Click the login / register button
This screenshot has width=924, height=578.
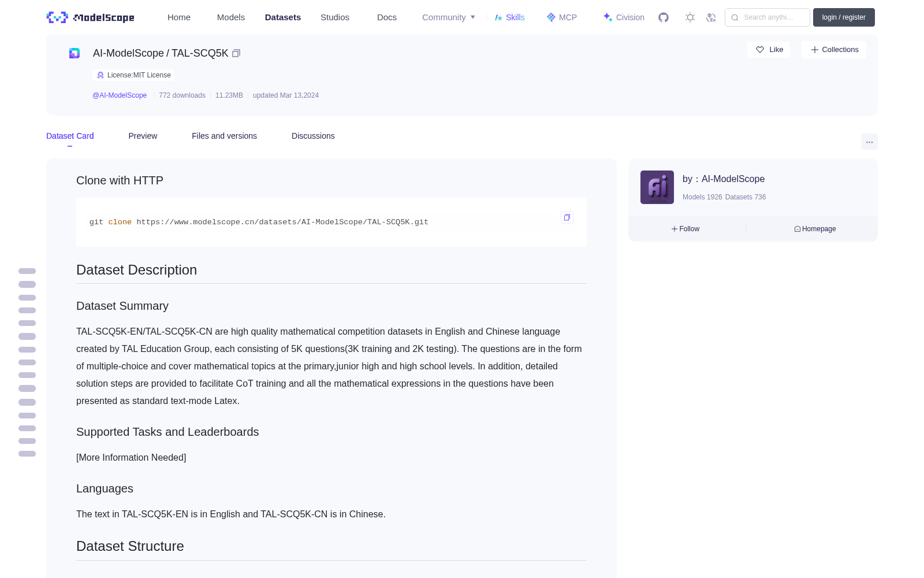point(844,17)
